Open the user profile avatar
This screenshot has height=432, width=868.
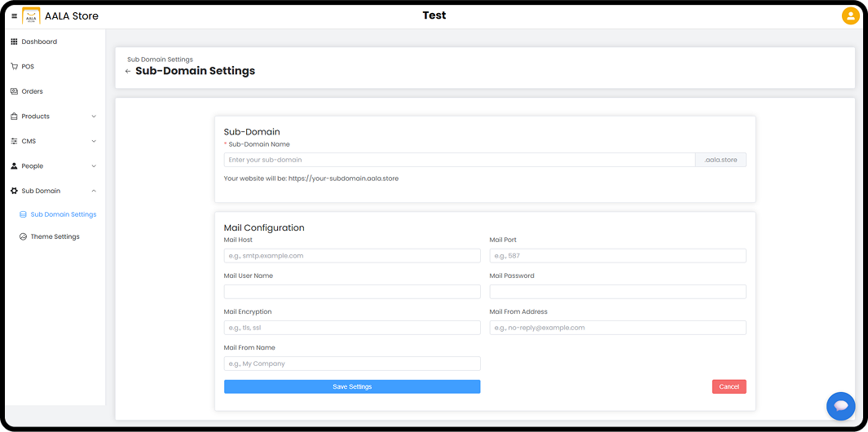coord(850,15)
